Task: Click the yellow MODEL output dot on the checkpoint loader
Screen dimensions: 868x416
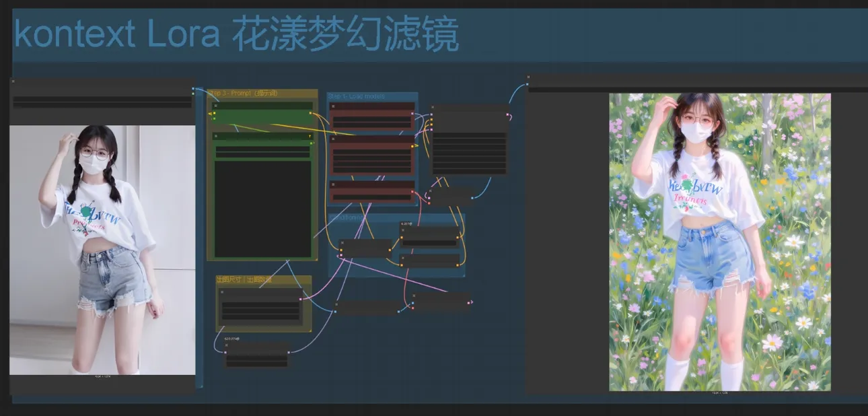Action: coord(412,146)
